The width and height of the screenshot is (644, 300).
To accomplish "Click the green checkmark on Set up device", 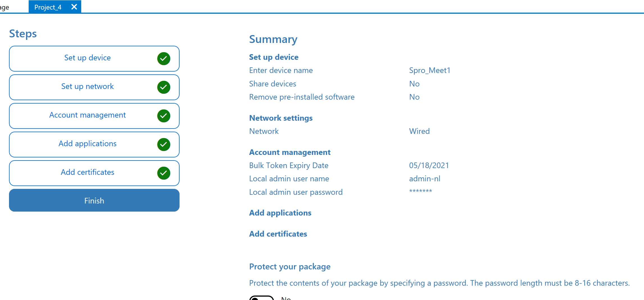I will tap(164, 59).
